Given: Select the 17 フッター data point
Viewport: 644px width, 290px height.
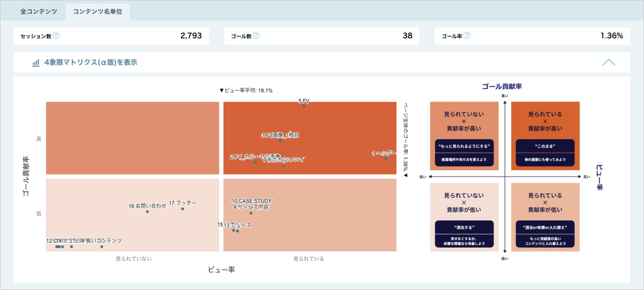Looking at the screenshot, I should (182, 209).
